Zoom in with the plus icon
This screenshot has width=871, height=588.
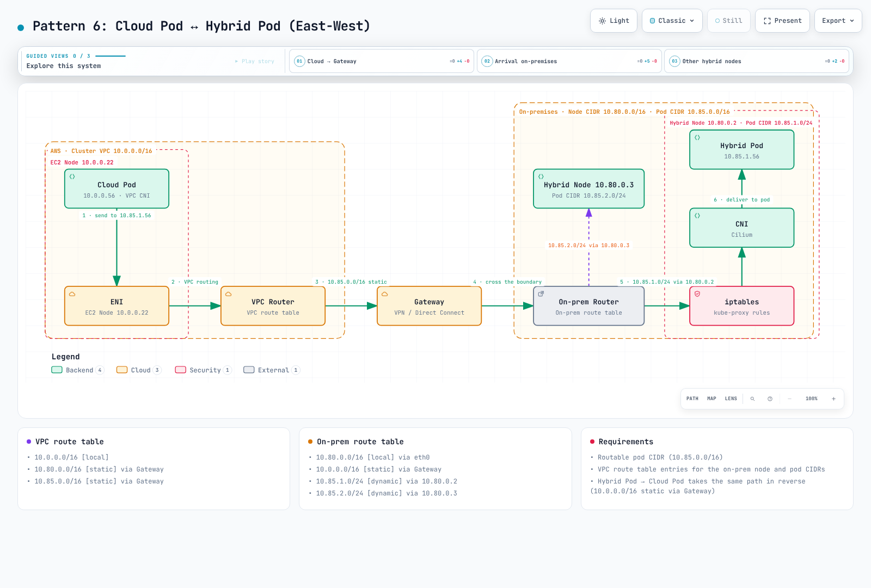(x=833, y=399)
